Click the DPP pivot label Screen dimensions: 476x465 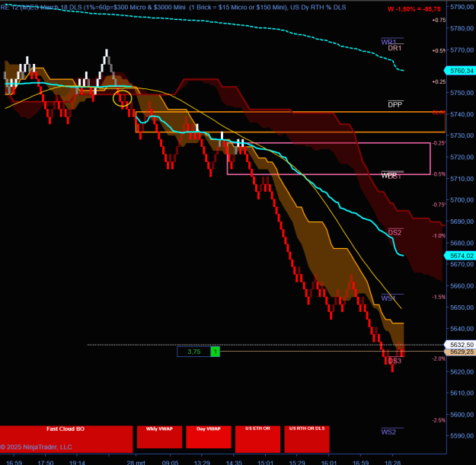click(395, 105)
